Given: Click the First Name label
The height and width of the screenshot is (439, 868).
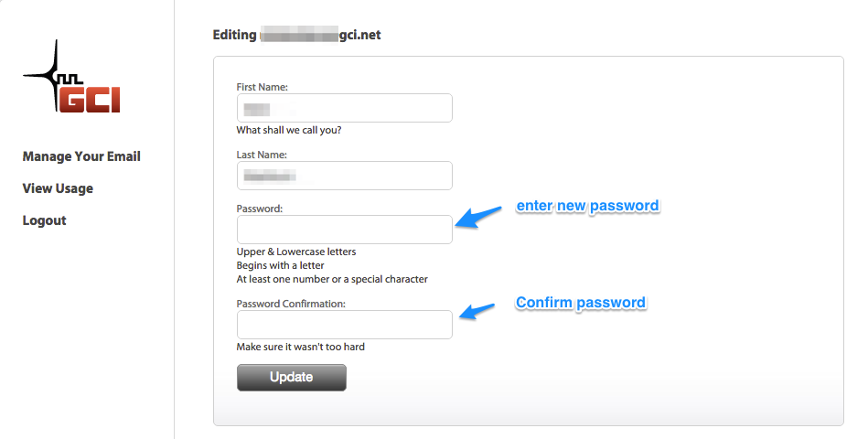Looking at the screenshot, I should pyautogui.click(x=262, y=87).
